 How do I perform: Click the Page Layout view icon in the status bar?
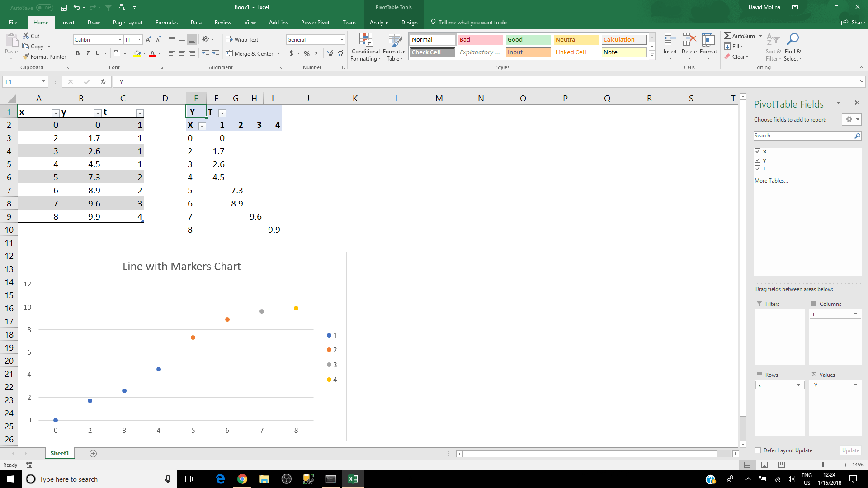pyautogui.click(x=764, y=465)
